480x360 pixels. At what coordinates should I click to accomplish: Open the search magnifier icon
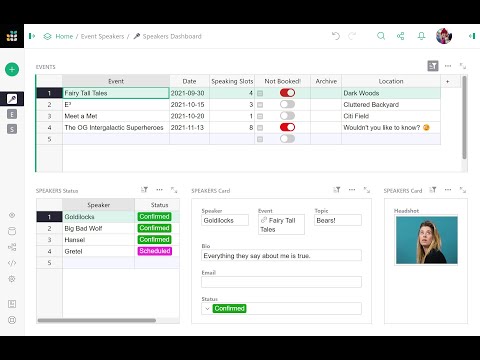click(381, 36)
